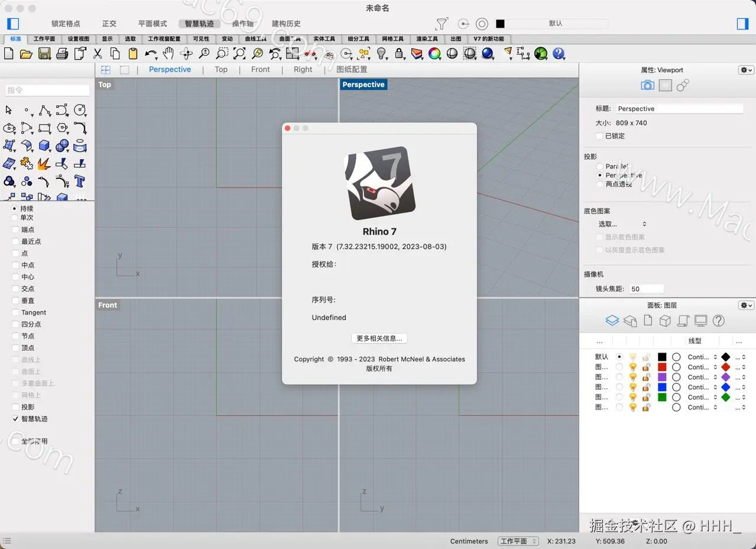Screen dimensions: 756x549
Task: Open the linetype dropdown of the red layer
Action: [x=702, y=367]
